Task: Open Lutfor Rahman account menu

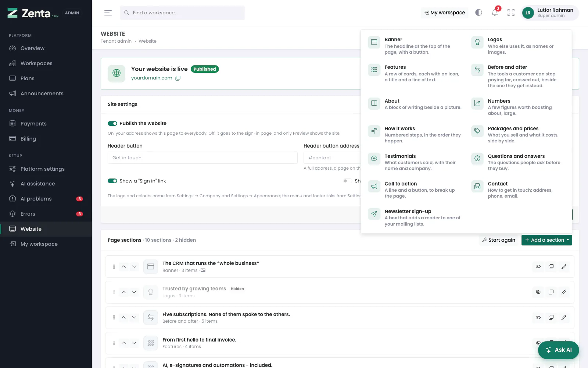Action: [x=551, y=13]
